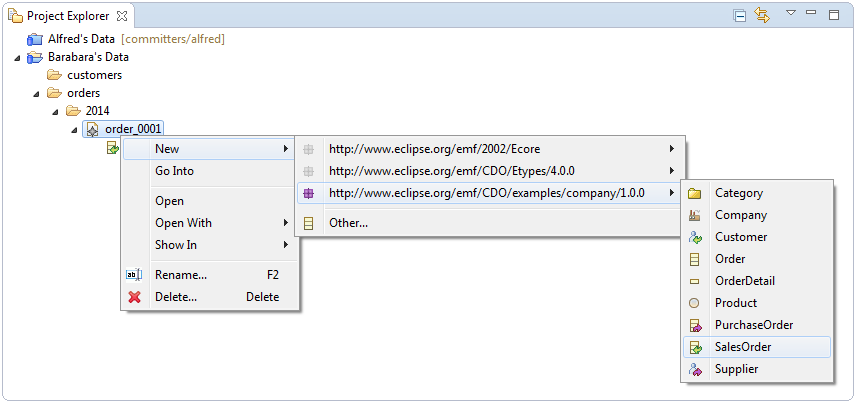Choose Product in the company submenu
856x404 pixels.
pos(735,303)
